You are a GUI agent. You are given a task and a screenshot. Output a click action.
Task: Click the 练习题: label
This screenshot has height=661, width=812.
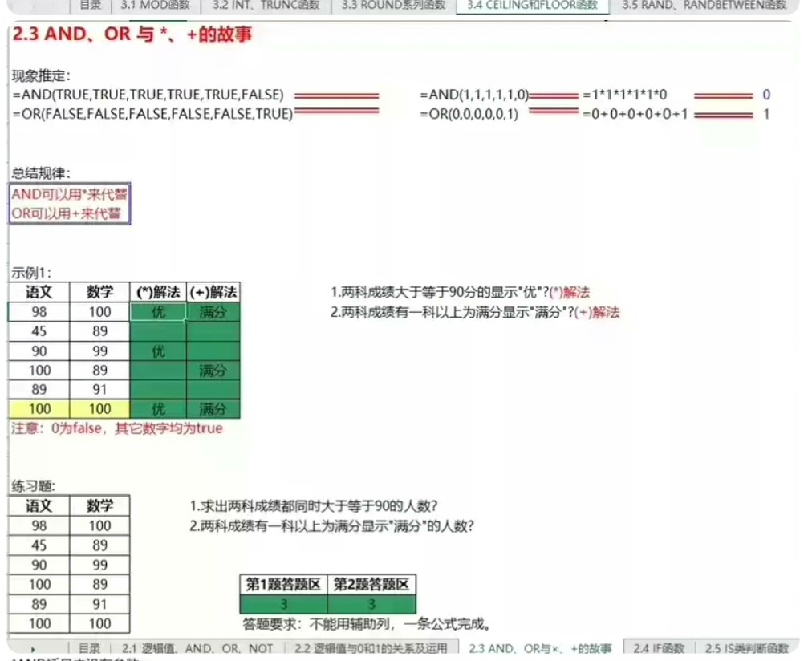tap(33, 485)
